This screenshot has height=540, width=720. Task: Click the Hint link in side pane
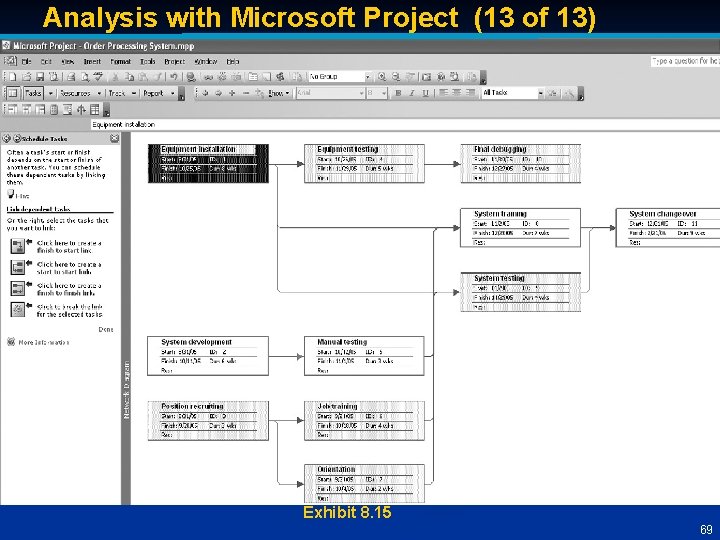18,195
